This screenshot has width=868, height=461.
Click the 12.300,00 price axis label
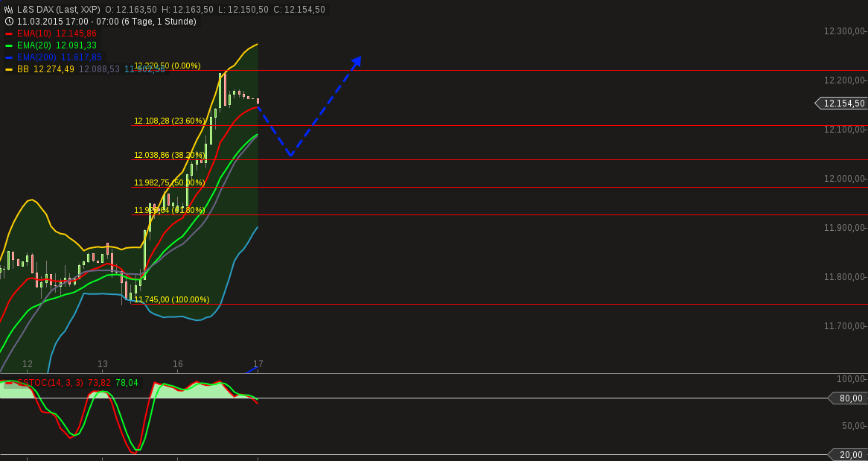click(x=844, y=31)
